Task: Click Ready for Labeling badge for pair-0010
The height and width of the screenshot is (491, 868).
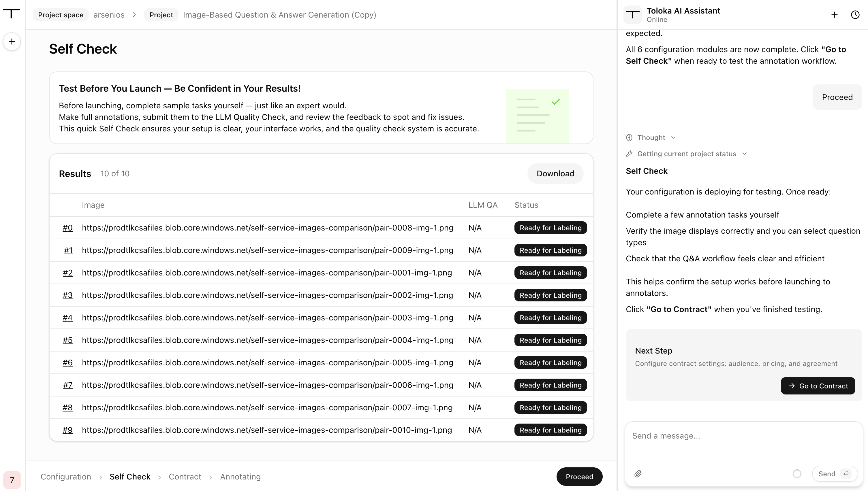Action: (x=551, y=430)
